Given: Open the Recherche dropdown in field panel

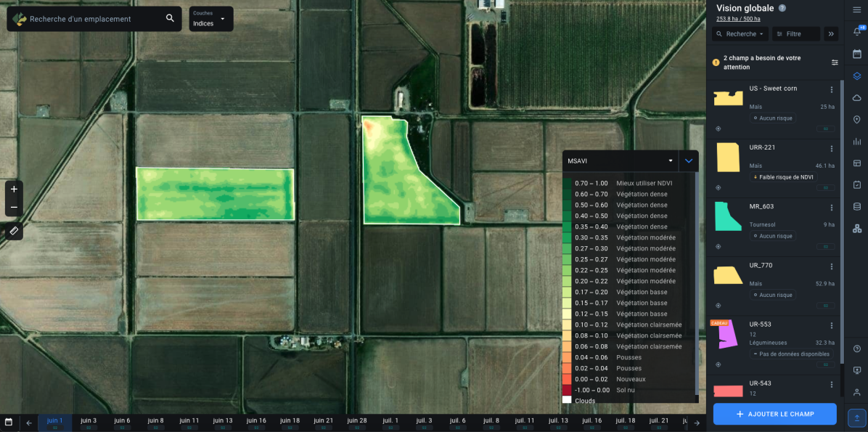Looking at the screenshot, I should coord(740,34).
